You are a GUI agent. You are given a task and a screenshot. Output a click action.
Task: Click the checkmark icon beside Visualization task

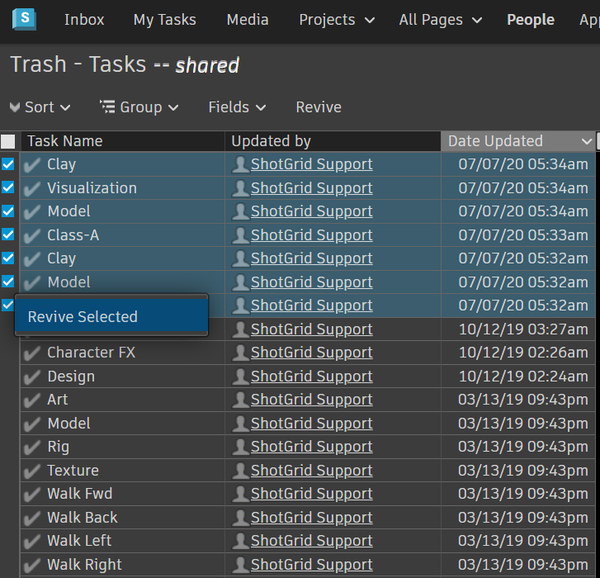[32, 188]
